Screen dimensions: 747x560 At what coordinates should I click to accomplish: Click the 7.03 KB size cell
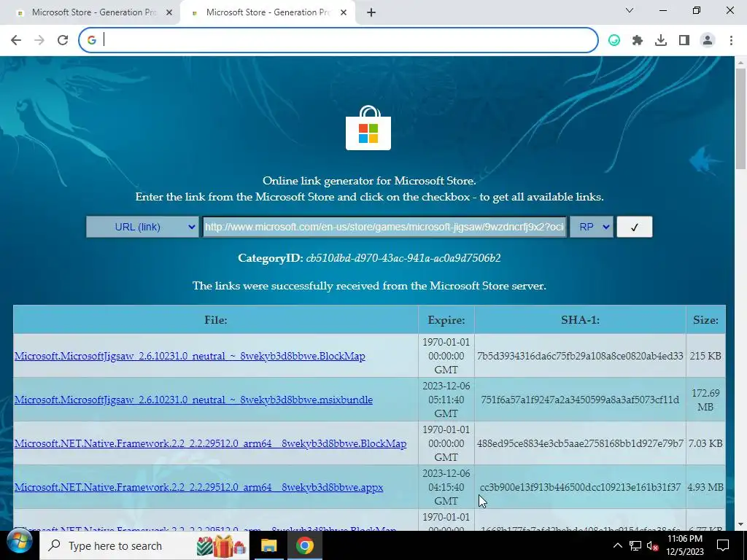click(705, 443)
